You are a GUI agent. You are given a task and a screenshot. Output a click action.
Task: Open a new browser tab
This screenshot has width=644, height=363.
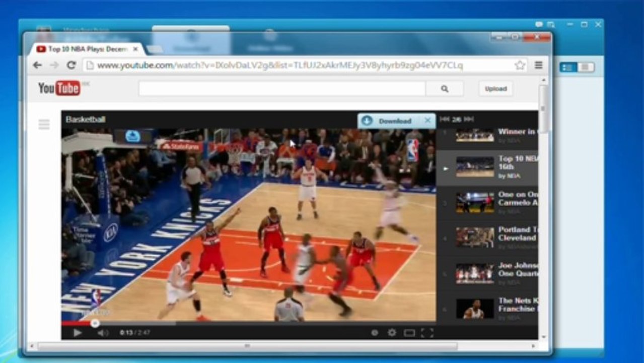[154, 49]
